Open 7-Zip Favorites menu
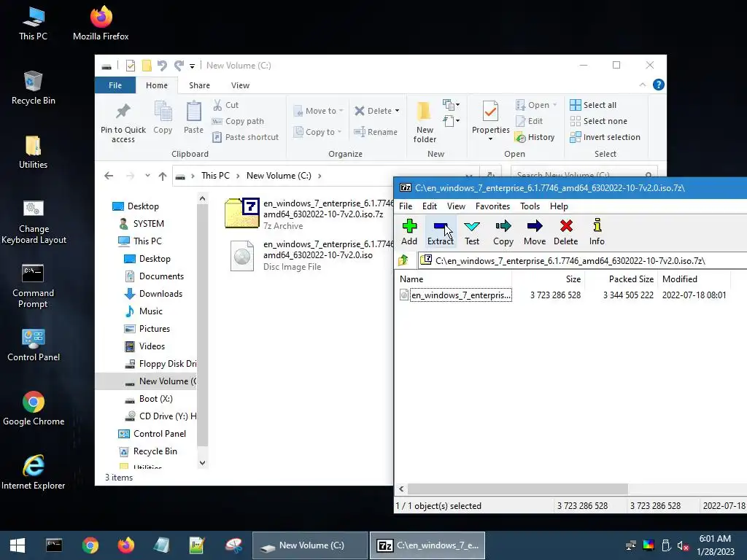The image size is (747, 560). (x=492, y=206)
